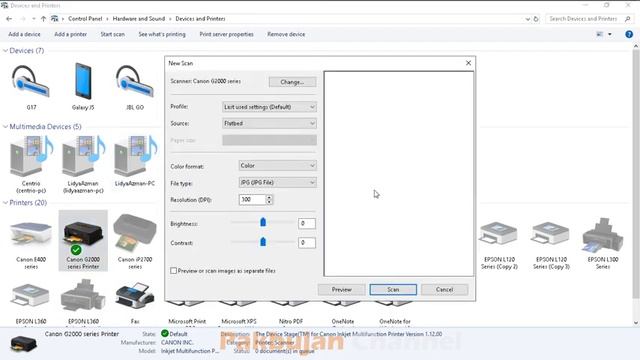Viewport: 640px width, 360px height.
Task: Click the scan preview area
Action: [399, 174]
